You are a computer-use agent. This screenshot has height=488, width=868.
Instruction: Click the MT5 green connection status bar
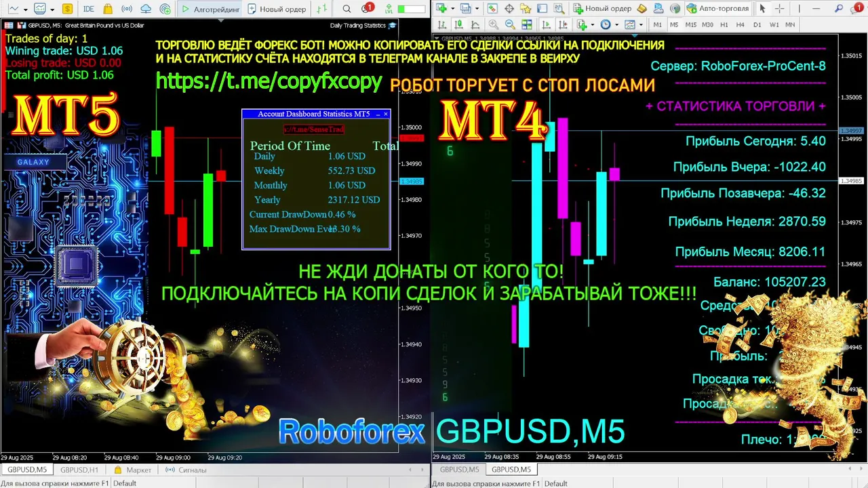coord(411,9)
